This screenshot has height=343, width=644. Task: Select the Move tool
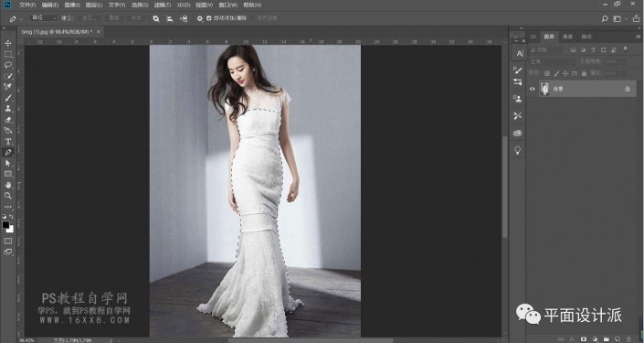click(x=8, y=43)
